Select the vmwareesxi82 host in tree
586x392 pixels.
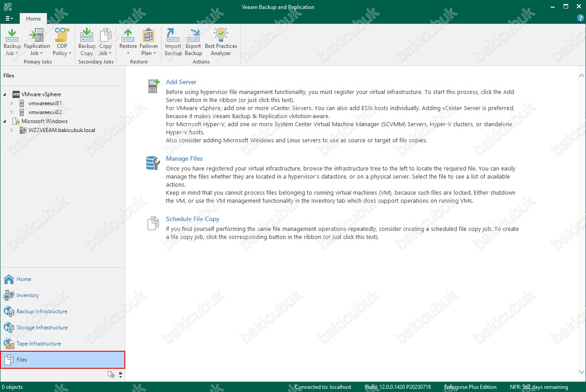pyautogui.click(x=45, y=112)
